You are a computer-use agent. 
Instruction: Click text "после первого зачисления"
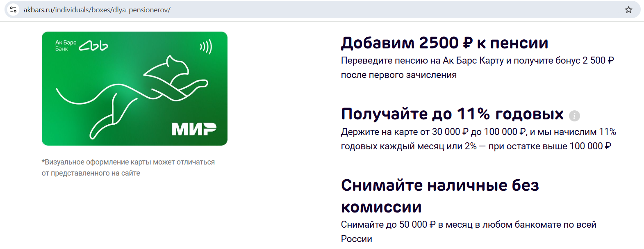pyautogui.click(x=399, y=75)
